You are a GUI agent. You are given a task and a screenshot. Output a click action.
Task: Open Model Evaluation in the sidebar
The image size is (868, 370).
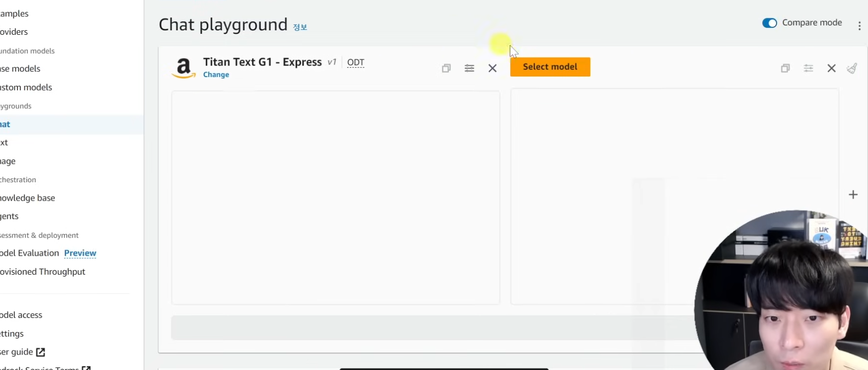pos(29,253)
